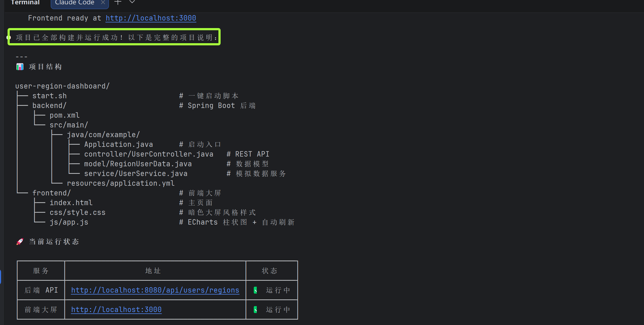Click the bar chart emoji before 项目结构
The image size is (644, 325).
20,67
